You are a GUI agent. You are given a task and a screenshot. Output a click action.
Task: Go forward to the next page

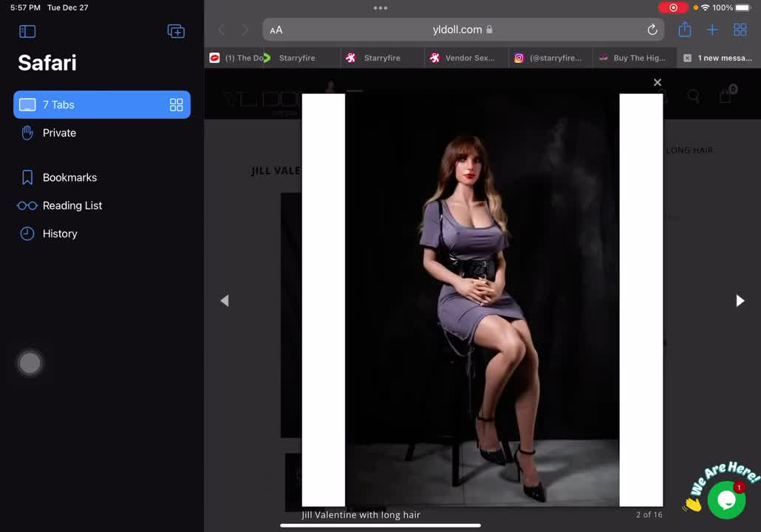(245, 30)
